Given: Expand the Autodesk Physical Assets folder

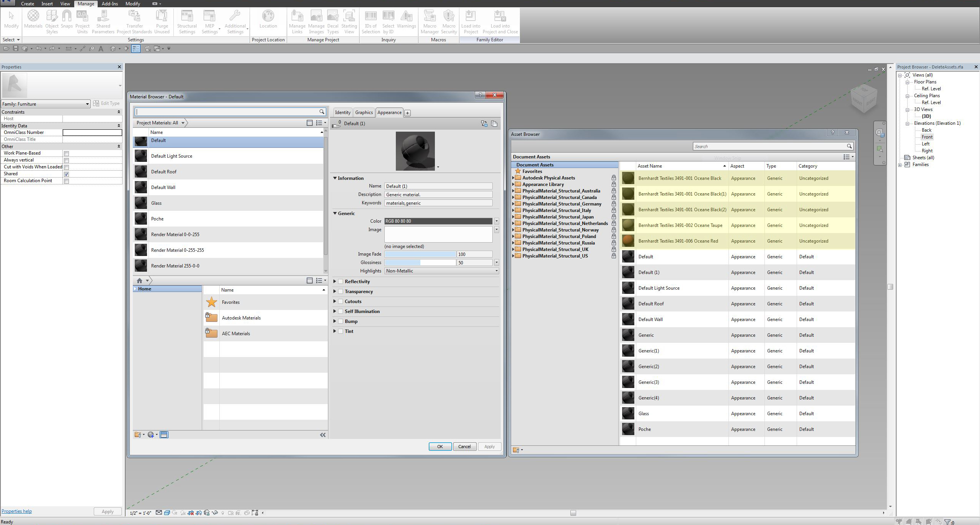Looking at the screenshot, I should pyautogui.click(x=513, y=178).
